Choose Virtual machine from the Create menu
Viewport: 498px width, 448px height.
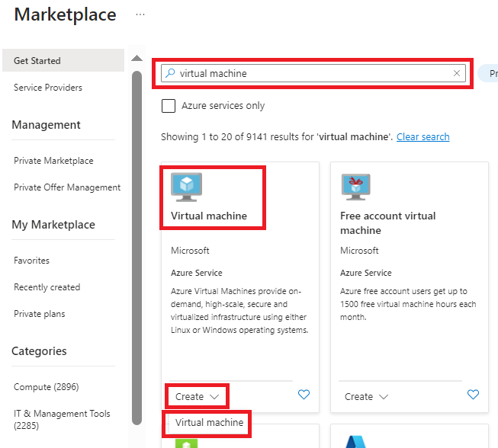(209, 423)
